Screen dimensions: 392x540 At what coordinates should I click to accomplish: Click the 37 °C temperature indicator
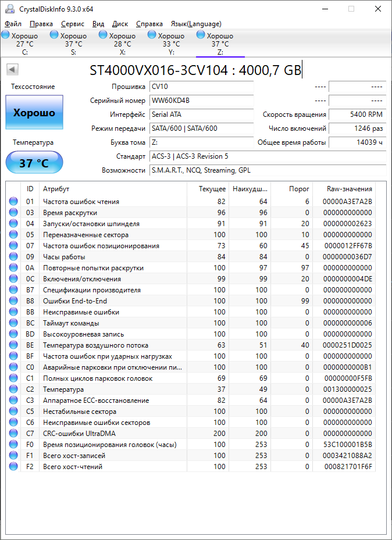click(34, 163)
